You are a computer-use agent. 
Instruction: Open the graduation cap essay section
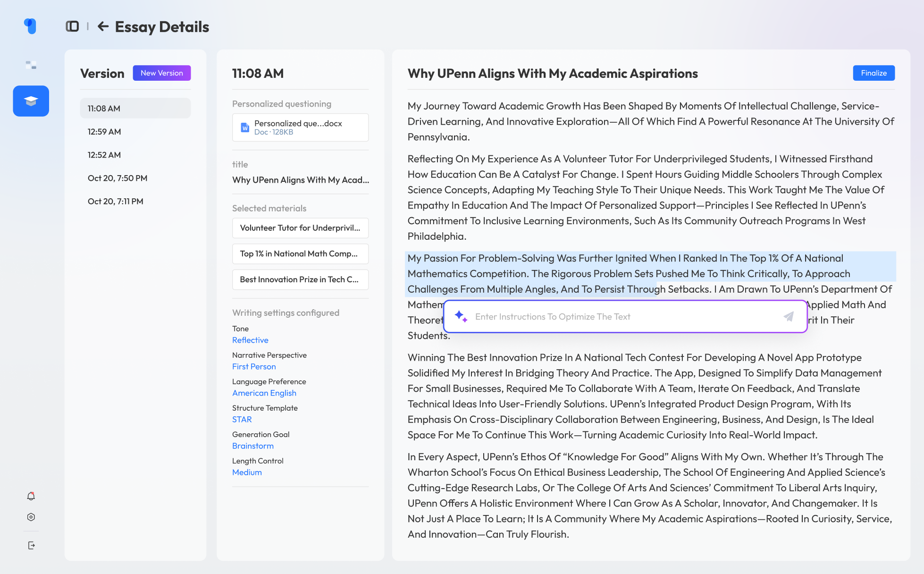coord(31,101)
